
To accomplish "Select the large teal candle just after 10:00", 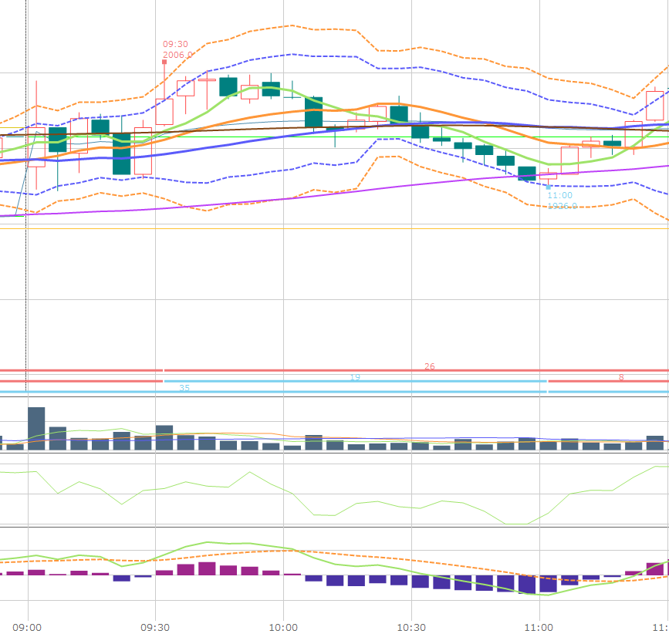I will point(313,112).
